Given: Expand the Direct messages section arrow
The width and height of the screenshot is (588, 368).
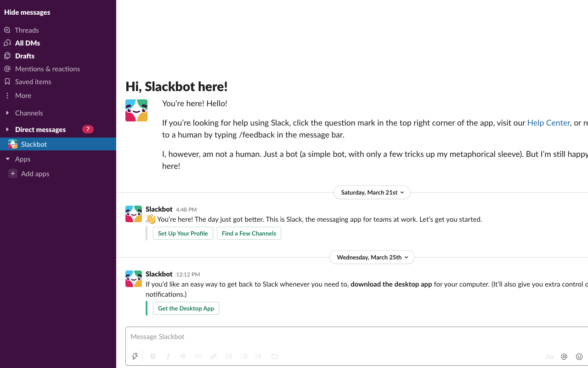Looking at the screenshot, I should pyautogui.click(x=7, y=129).
